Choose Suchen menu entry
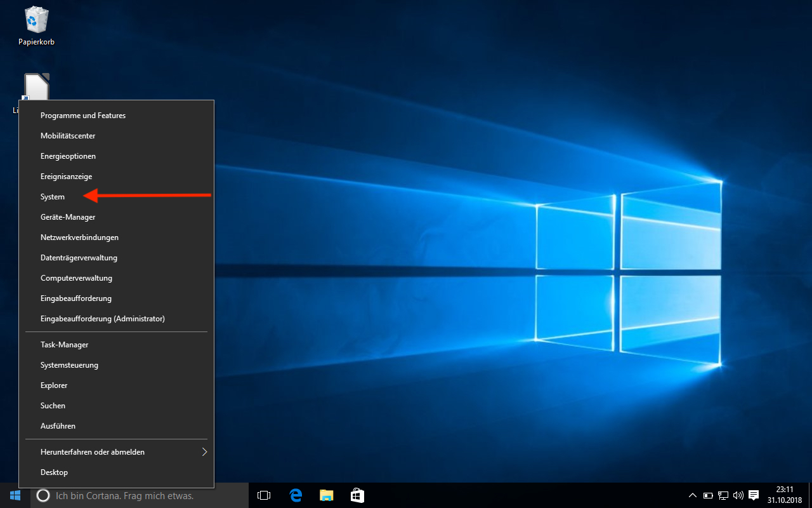The height and width of the screenshot is (508, 812). click(116, 406)
